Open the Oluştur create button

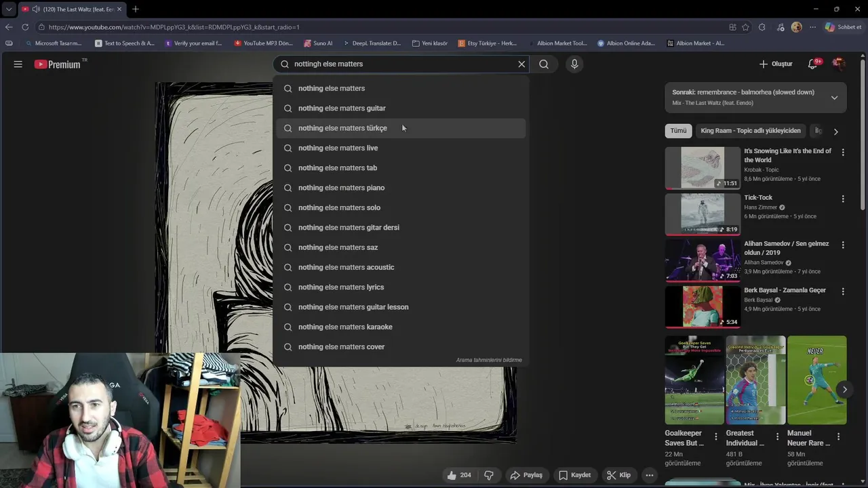tap(776, 64)
